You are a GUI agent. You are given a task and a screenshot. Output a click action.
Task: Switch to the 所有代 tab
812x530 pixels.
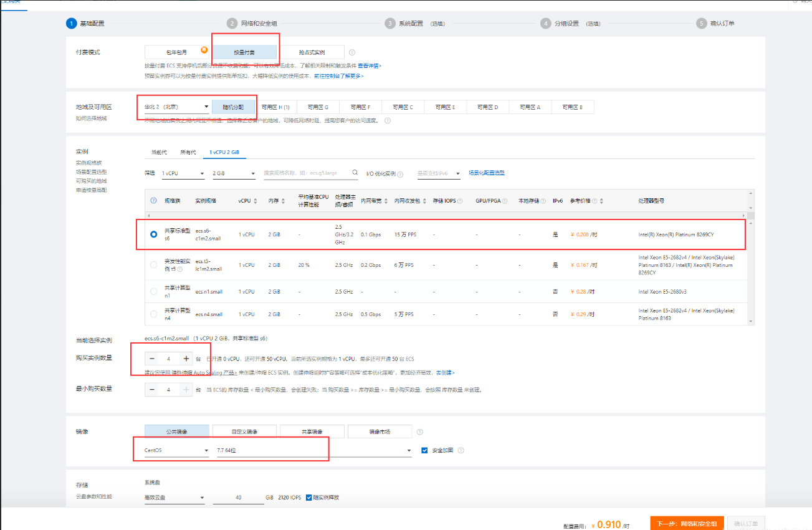click(x=188, y=152)
